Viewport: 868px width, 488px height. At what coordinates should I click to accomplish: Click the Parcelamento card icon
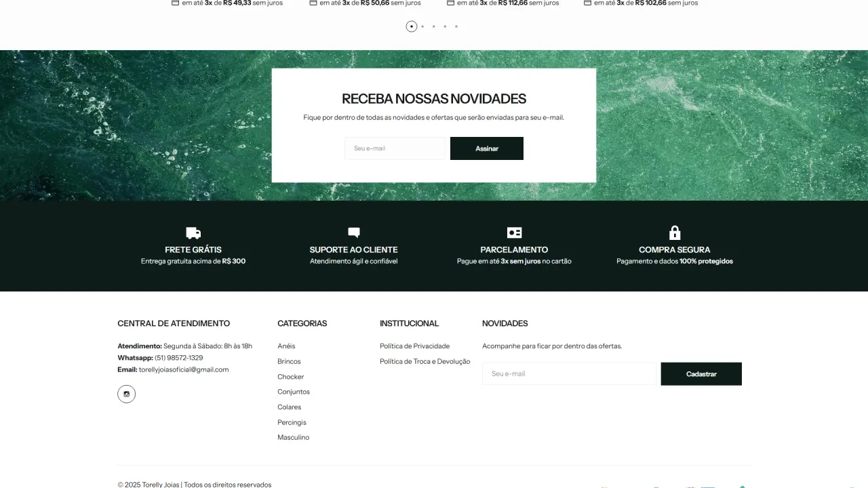(515, 232)
